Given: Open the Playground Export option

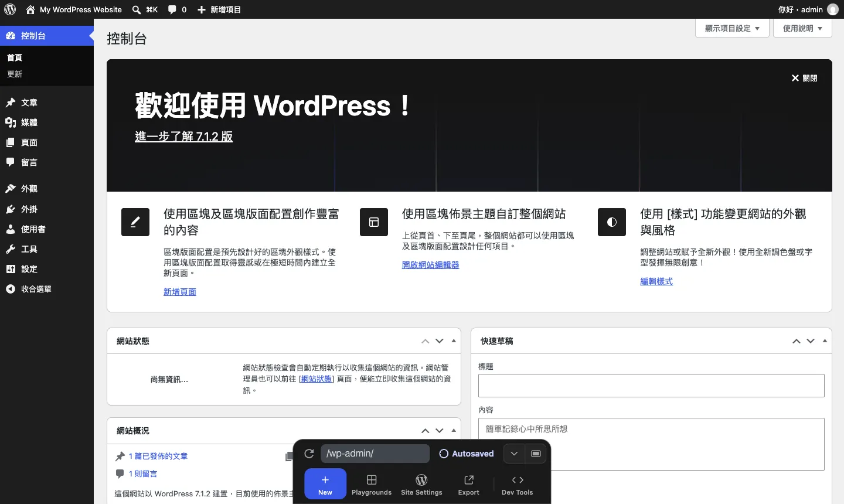Looking at the screenshot, I should 469,485.
